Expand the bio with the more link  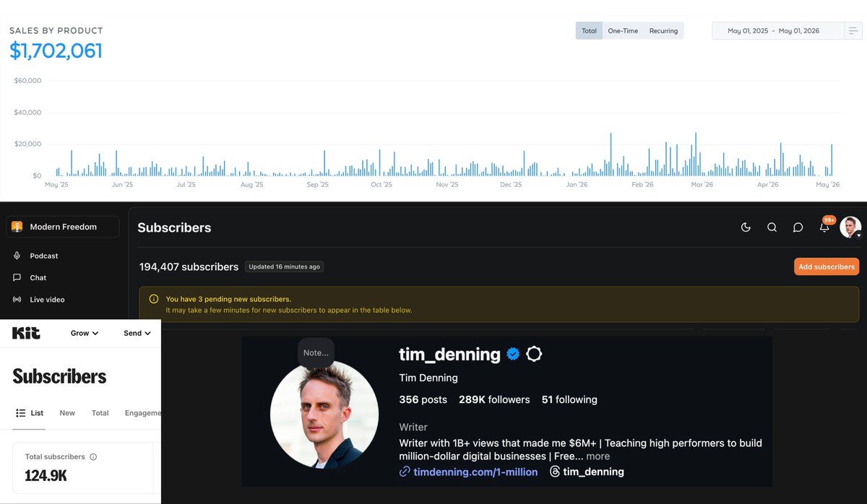pos(598,456)
